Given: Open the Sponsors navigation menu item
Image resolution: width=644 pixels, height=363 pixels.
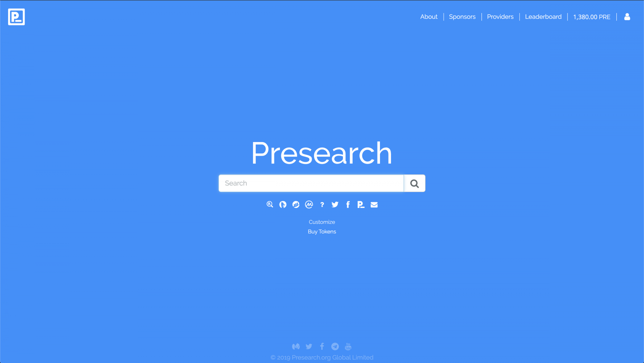Looking at the screenshot, I should (x=462, y=17).
